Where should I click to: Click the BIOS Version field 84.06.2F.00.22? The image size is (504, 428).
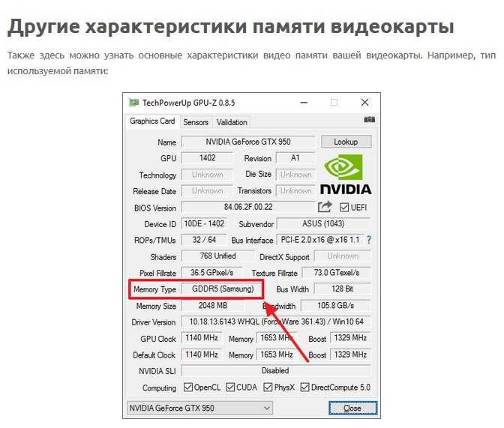tap(248, 207)
